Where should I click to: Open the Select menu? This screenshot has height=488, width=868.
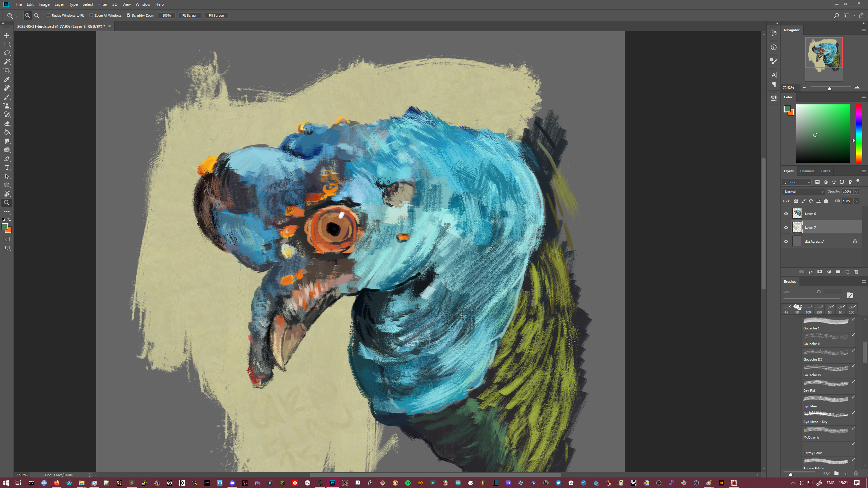88,4
